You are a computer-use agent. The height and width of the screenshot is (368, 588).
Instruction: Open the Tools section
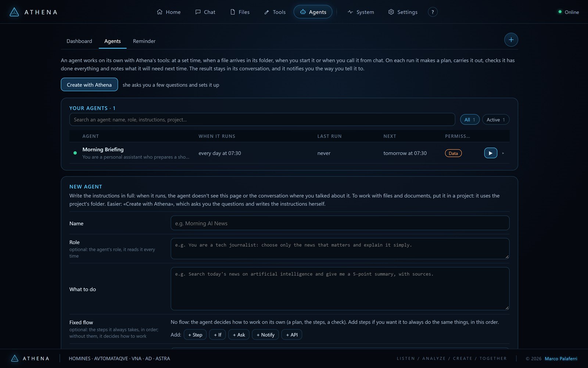click(x=275, y=12)
